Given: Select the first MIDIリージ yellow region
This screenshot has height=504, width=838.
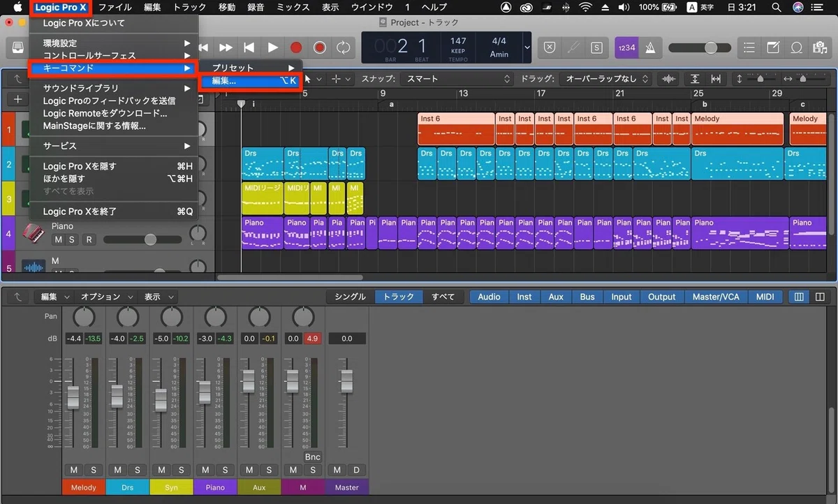Looking at the screenshot, I should click(263, 198).
